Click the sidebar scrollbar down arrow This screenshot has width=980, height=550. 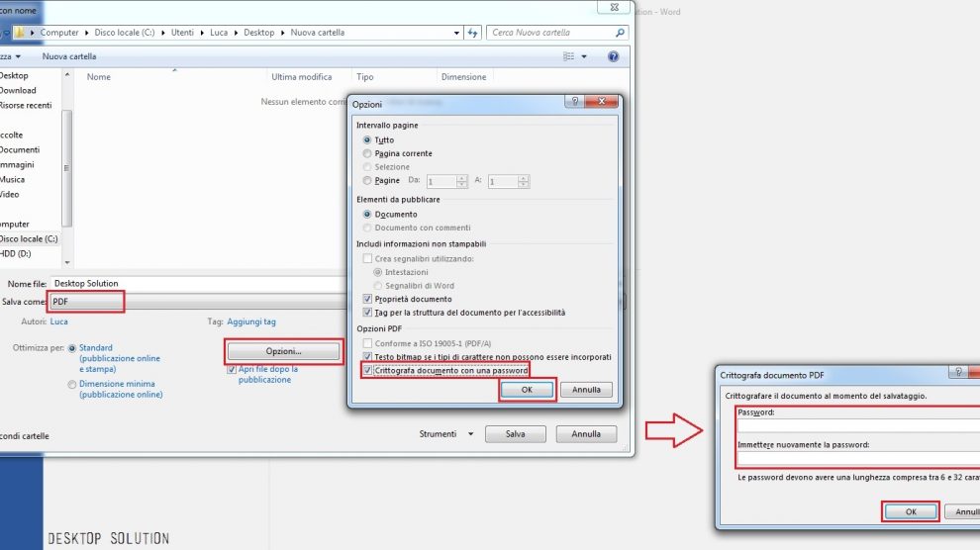(67, 263)
